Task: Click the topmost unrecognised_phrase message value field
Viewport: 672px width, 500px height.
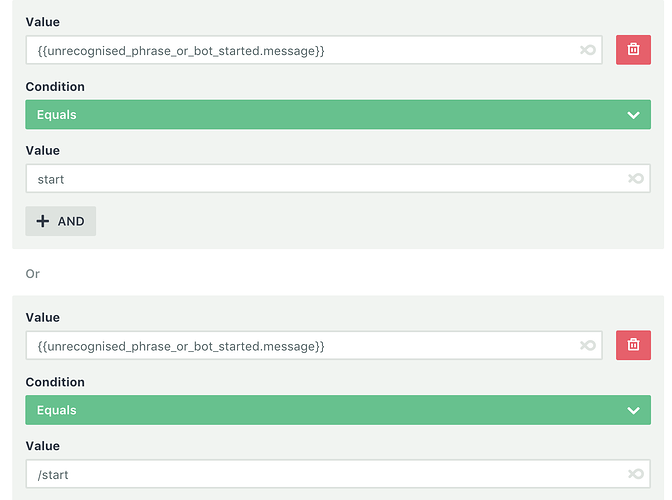Action: (314, 50)
